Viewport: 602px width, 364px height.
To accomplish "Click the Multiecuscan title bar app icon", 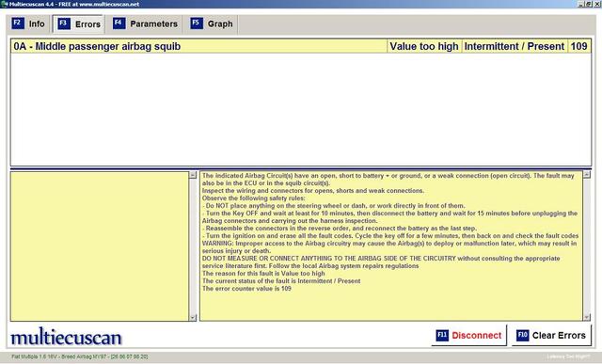I will (x=4, y=4).
